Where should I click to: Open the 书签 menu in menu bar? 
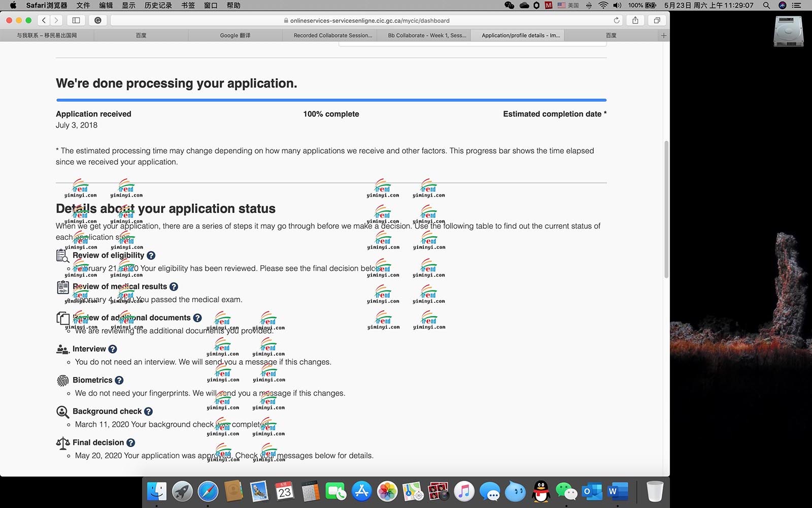coord(188,5)
